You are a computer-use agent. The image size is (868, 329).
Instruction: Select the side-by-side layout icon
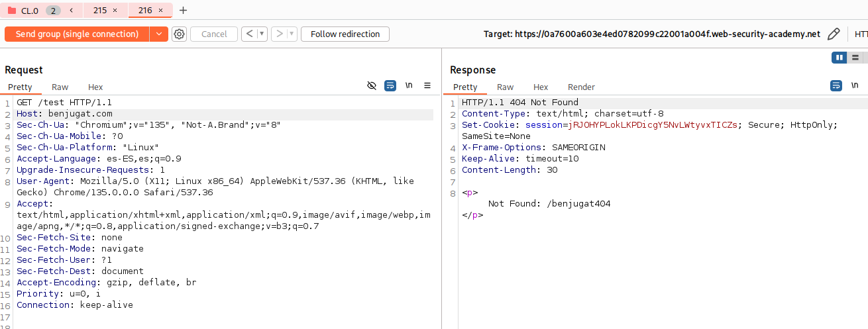(x=840, y=58)
